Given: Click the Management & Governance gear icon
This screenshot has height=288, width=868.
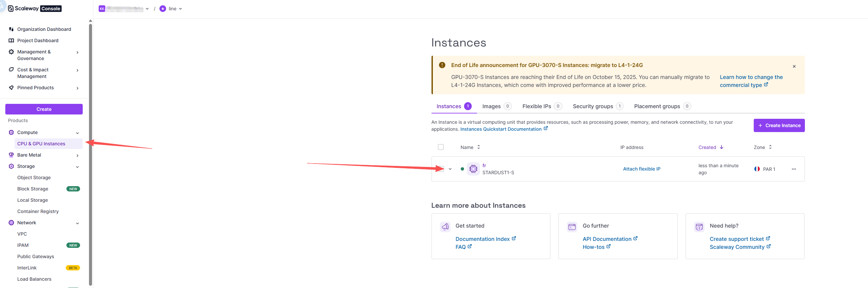Looking at the screenshot, I should [x=11, y=52].
